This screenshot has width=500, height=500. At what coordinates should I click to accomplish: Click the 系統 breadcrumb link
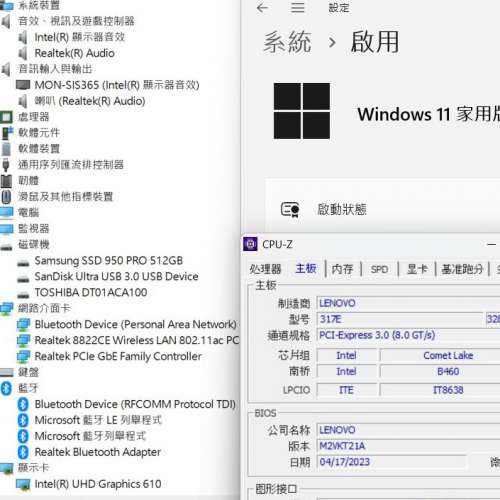click(288, 42)
